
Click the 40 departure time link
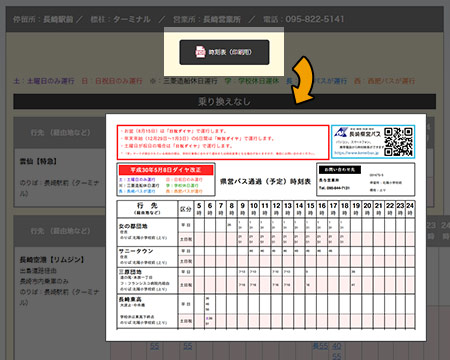pyautogui.click(x=337, y=346)
